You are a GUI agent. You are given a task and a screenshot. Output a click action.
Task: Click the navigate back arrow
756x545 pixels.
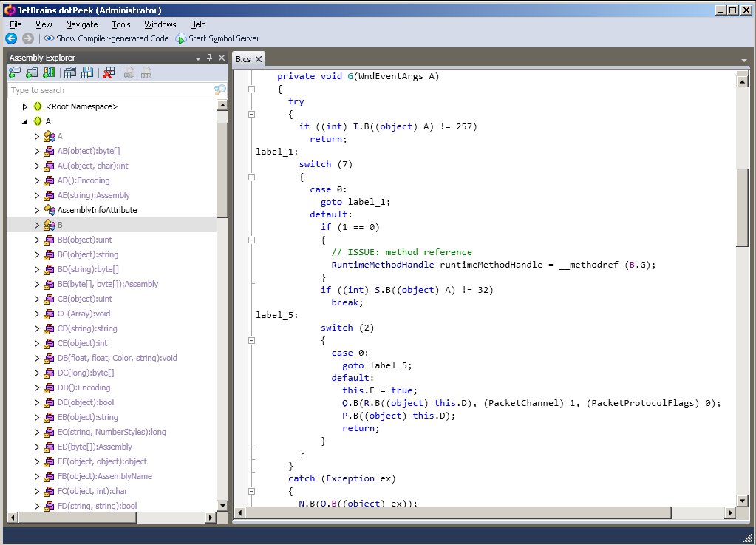[x=11, y=38]
